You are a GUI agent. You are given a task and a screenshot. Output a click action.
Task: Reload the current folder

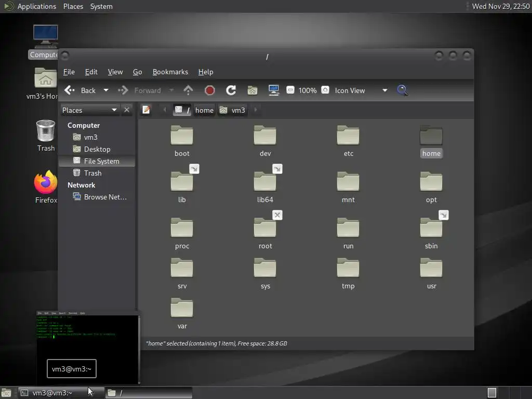click(231, 90)
